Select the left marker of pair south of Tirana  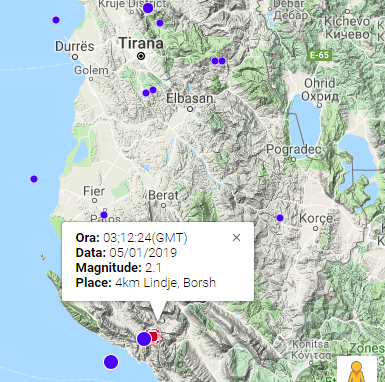tap(146, 93)
